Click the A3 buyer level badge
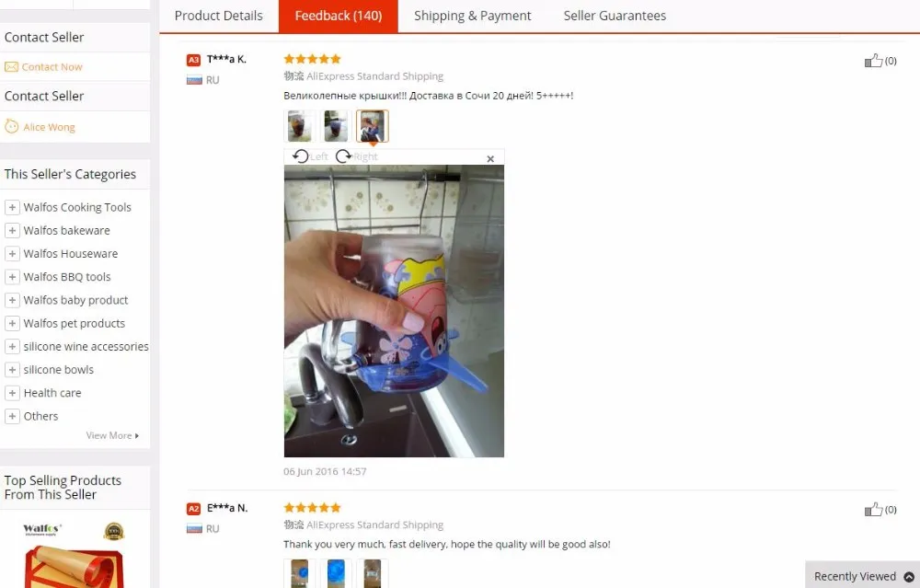Screen dimensions: 920x588 click(193, 60)
